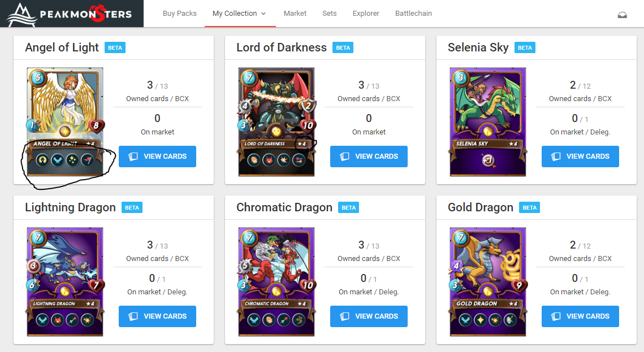Go to the Market page
Image resolution: width=644 pixels, height=352 pixels.
295,14
